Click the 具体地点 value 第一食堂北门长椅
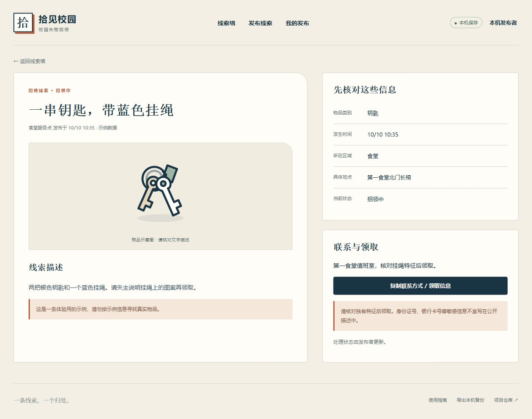532x419 pixels. point(389,177)
